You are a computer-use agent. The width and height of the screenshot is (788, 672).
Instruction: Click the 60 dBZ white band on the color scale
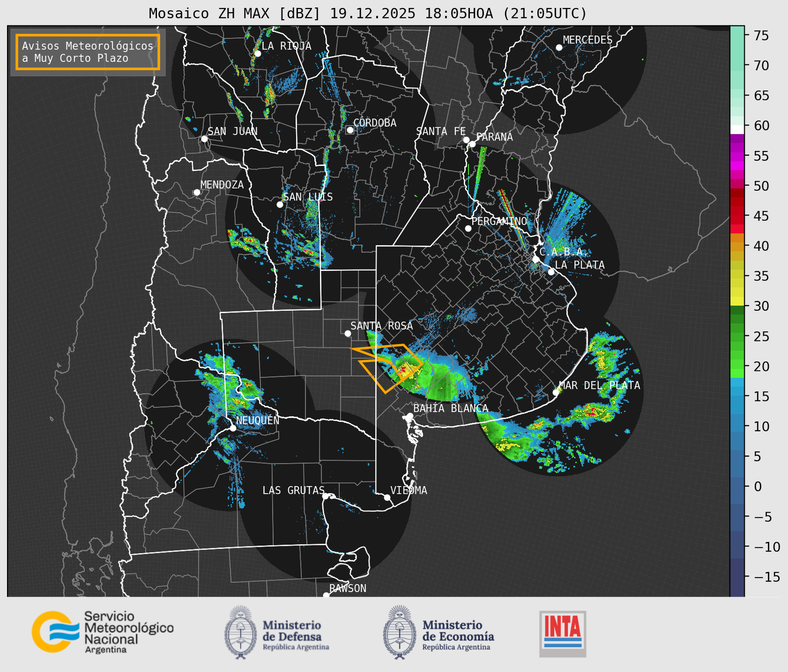click(737, 129)
